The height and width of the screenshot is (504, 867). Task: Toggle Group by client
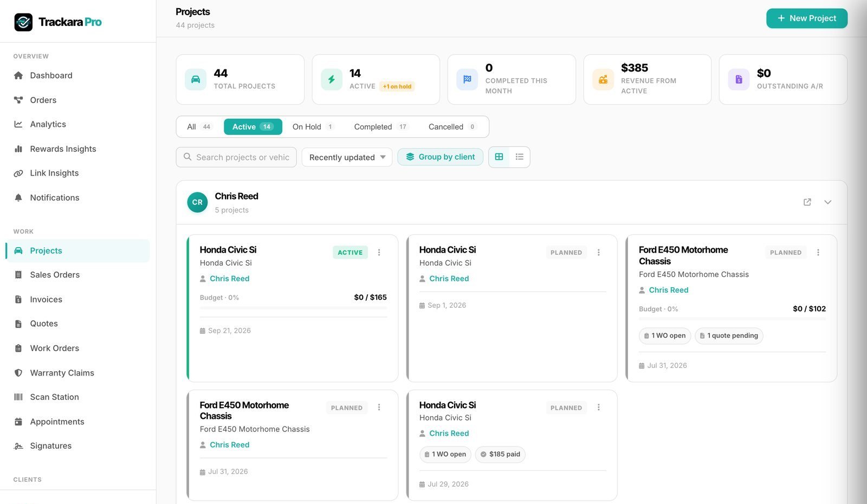coord(440,157)
